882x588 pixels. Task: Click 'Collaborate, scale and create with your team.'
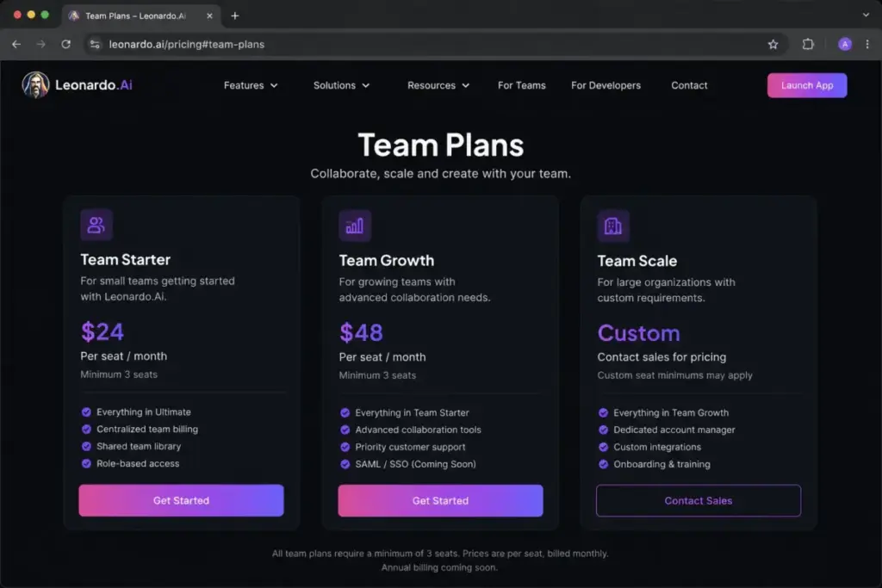[x=440, y=174]
